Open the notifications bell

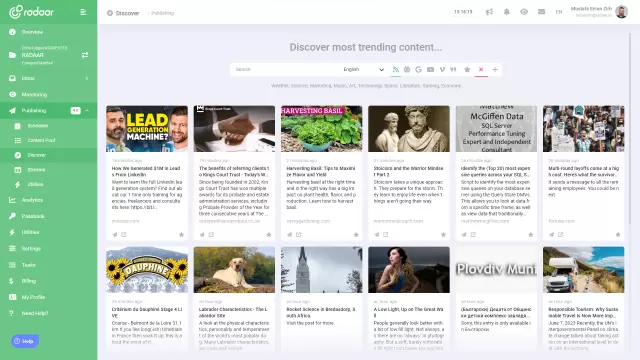[507, 12]
